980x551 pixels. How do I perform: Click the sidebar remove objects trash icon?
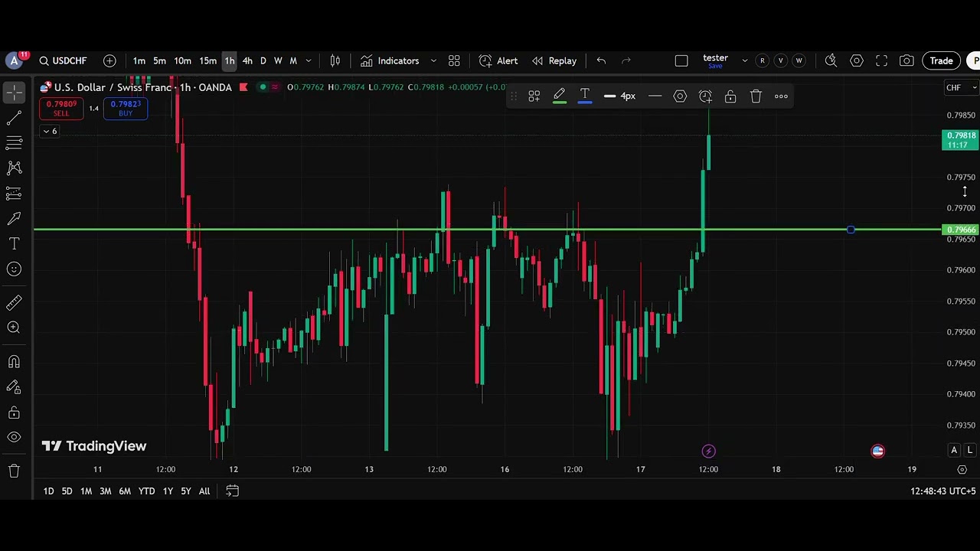(x=14, y=471)
